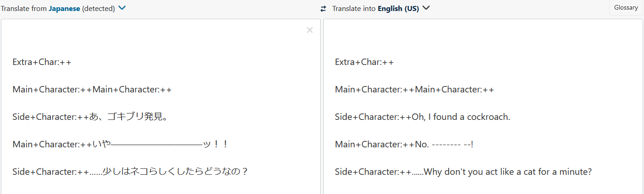Screen dimensions: 644x194
Task: Click the 'Translate from Japanese' label
Action: [58, 9]
